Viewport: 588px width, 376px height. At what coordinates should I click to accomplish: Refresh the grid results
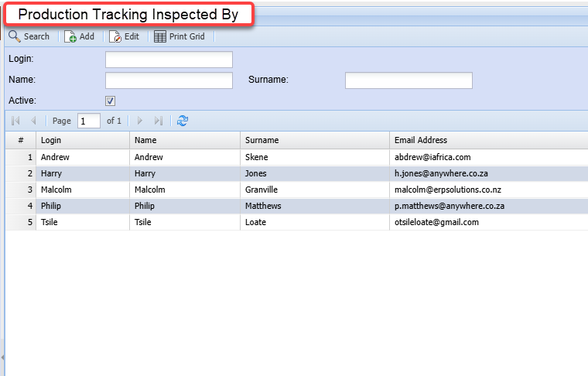coord(183,121)
